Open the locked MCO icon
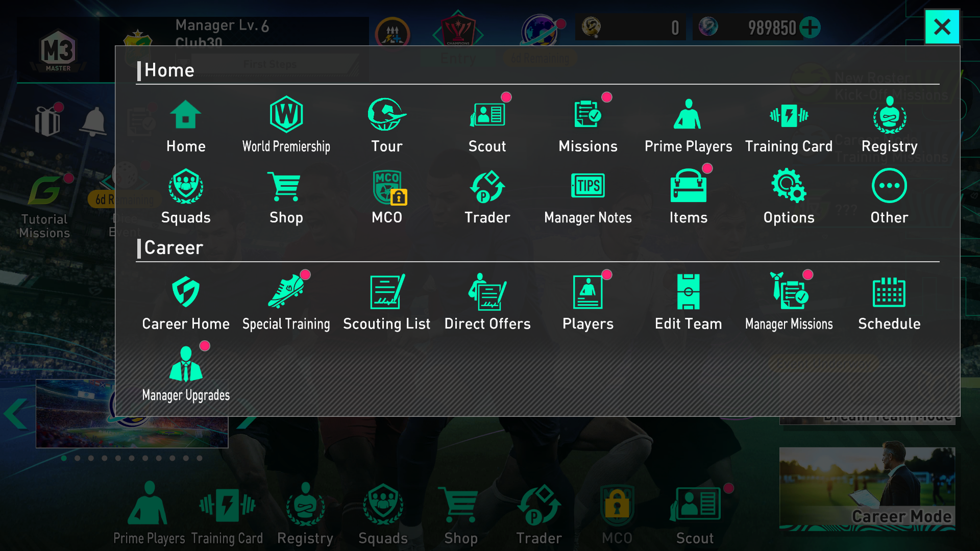 388,187
